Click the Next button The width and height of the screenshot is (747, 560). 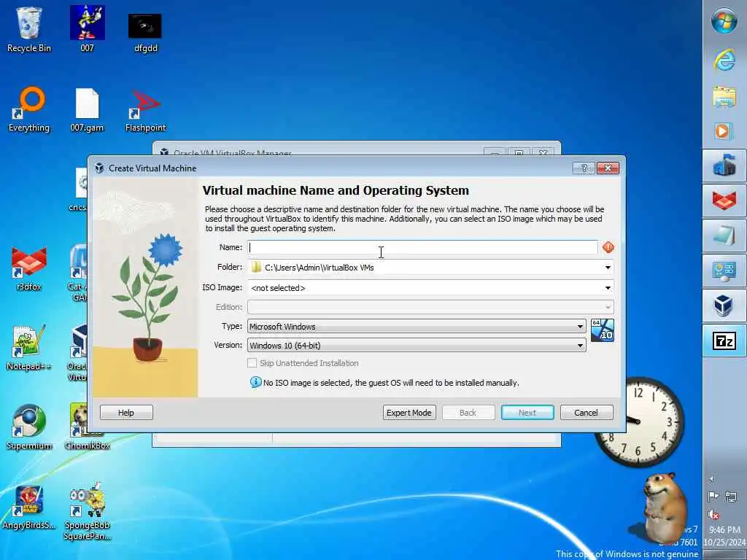[x=527, y=413]
